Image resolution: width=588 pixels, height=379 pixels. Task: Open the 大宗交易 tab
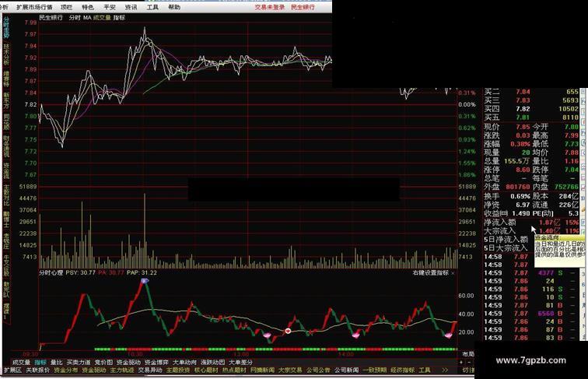point(290,370)
